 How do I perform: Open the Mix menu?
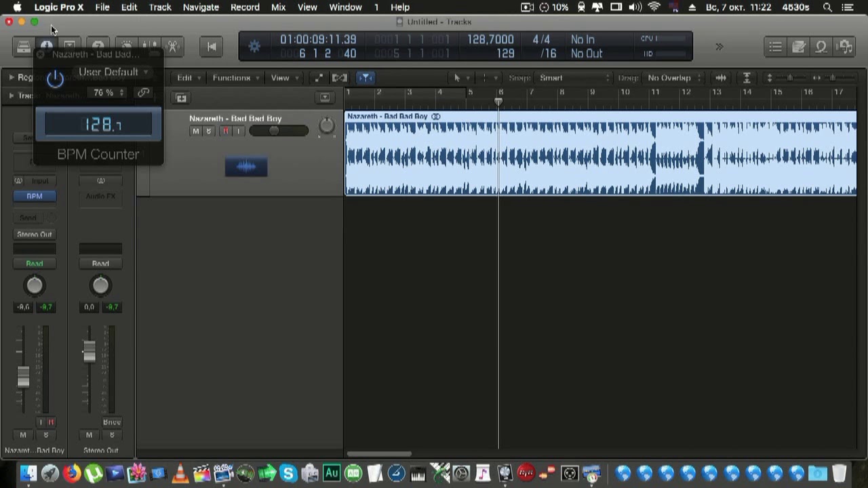point(278,7)
